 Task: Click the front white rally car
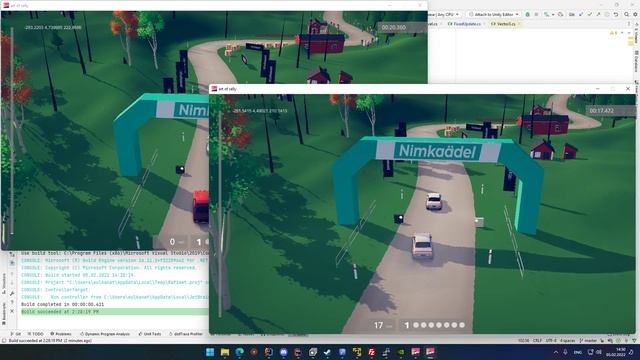coord(422,245)
